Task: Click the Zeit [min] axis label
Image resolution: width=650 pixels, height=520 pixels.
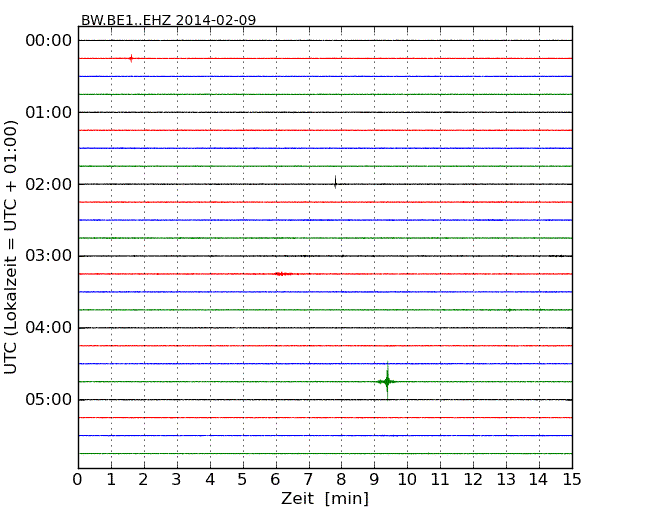Action: 325,498
